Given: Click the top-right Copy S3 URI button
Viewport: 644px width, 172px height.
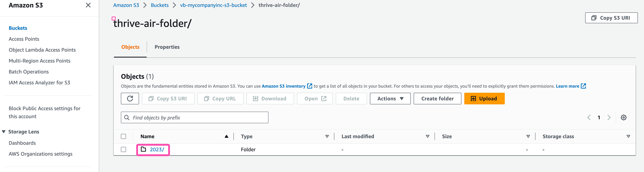Looking at the screenshot, I should [611, 18].
